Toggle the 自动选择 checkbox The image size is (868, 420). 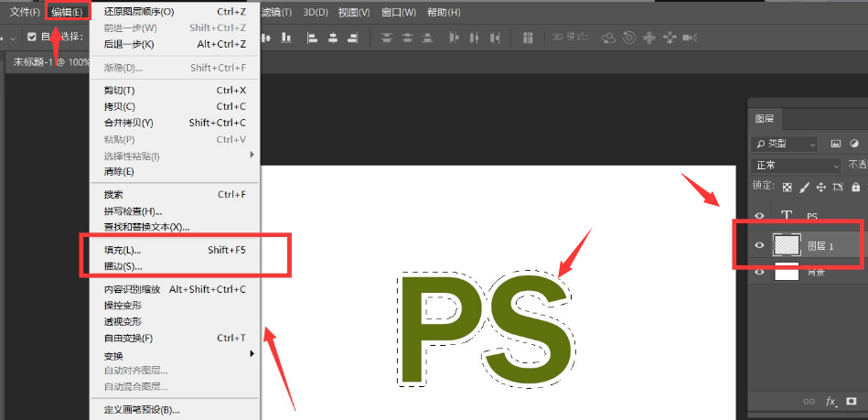tap(32, 38)
